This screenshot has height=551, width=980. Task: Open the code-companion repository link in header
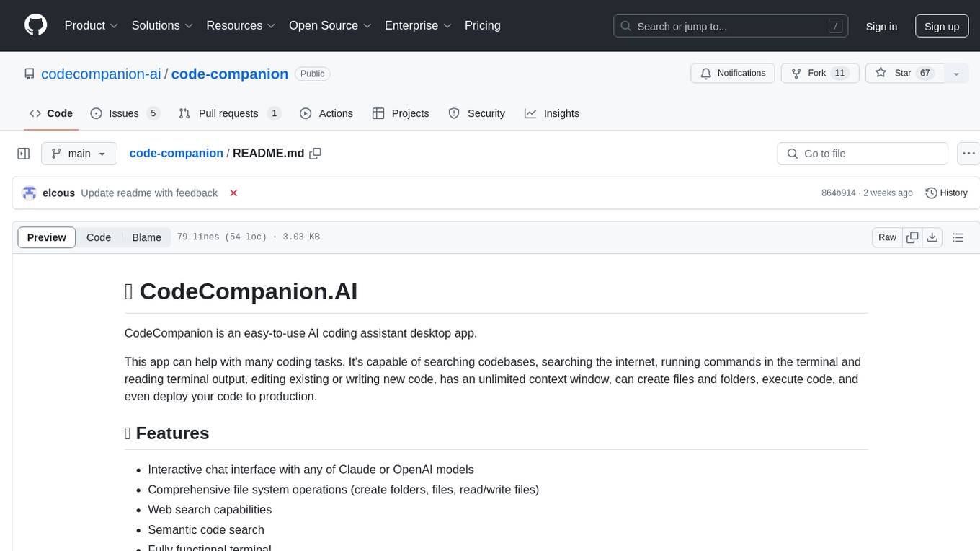point(230,74)
